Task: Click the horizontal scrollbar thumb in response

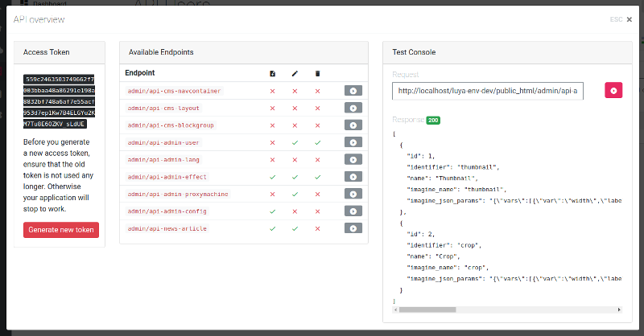Action: coord(427,309)
